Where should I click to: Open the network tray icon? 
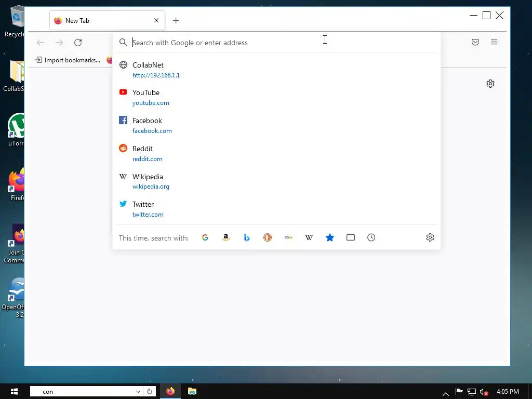(472, 392)
